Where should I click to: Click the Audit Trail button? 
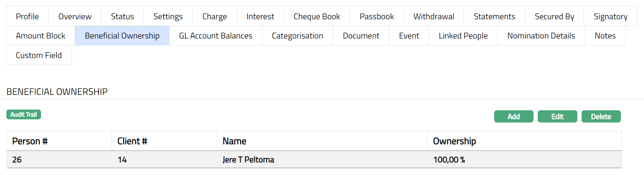click(x=24, y=114)
